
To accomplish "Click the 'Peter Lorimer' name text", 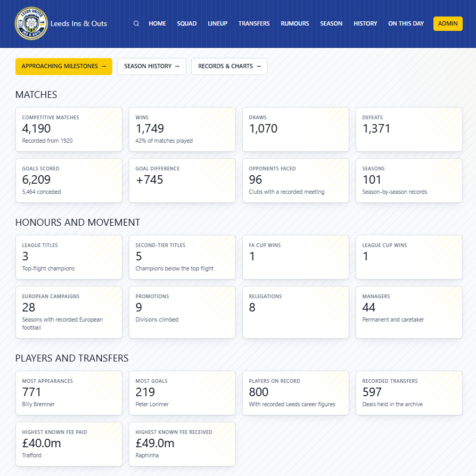I will [152, 404].
